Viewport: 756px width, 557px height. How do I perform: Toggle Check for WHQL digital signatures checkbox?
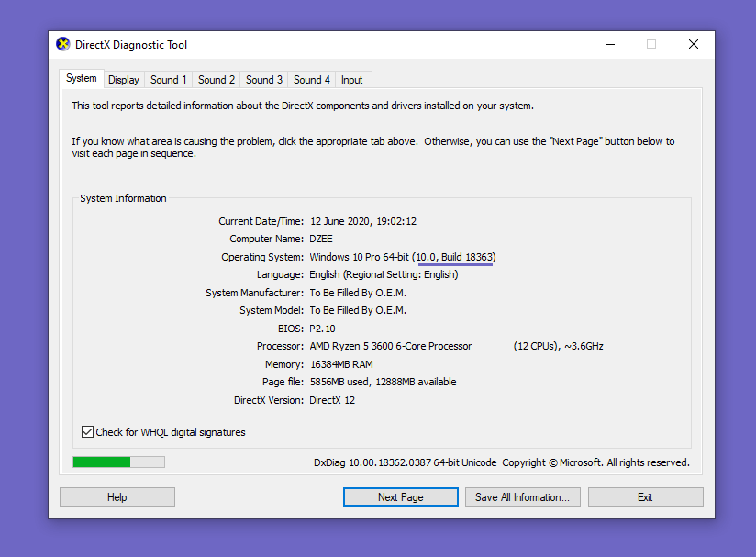[x=87, y=431]
